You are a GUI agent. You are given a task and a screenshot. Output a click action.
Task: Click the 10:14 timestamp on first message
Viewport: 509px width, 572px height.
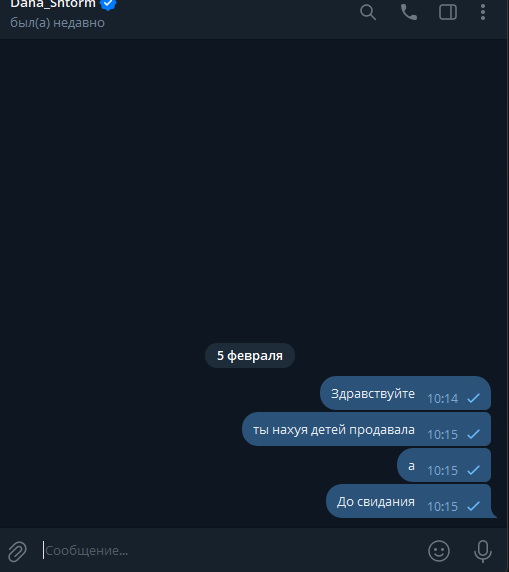443,398
